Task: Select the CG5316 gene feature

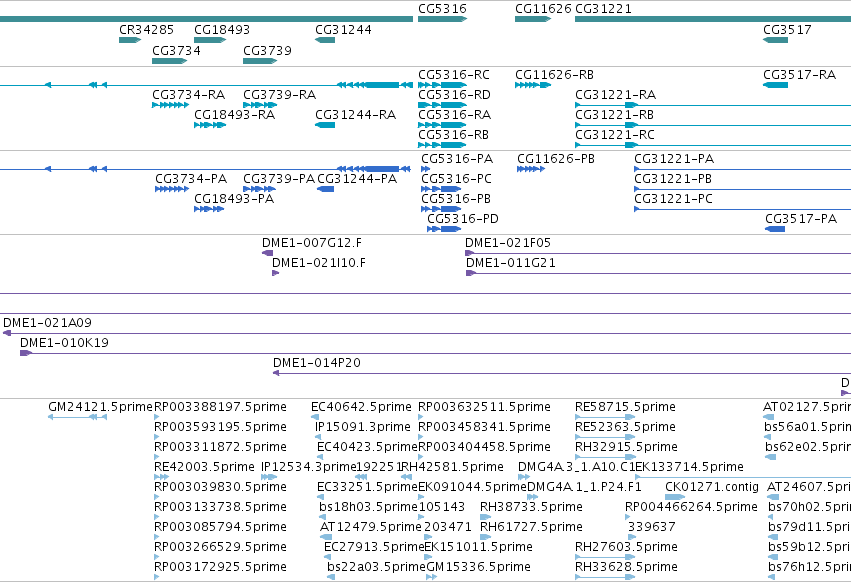Action: click(x=442, y=19)
